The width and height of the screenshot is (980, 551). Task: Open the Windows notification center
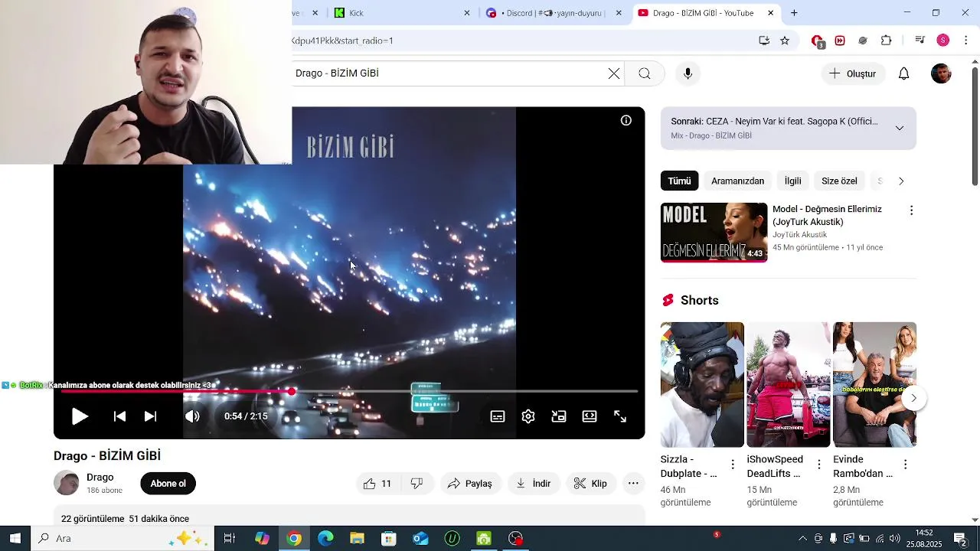tap(960, 539)
